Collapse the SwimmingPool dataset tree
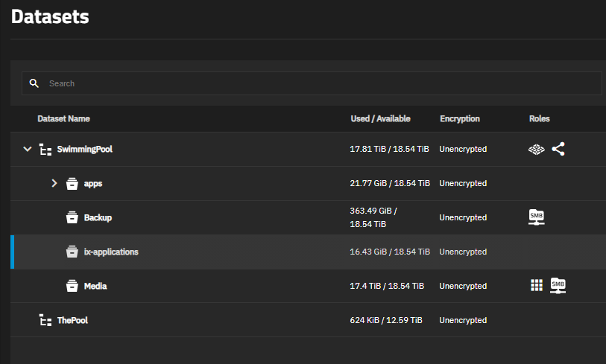 click(x=27, y=149)
